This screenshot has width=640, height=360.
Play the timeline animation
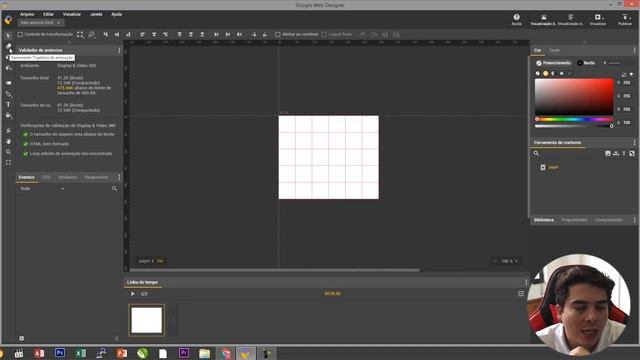133,294
